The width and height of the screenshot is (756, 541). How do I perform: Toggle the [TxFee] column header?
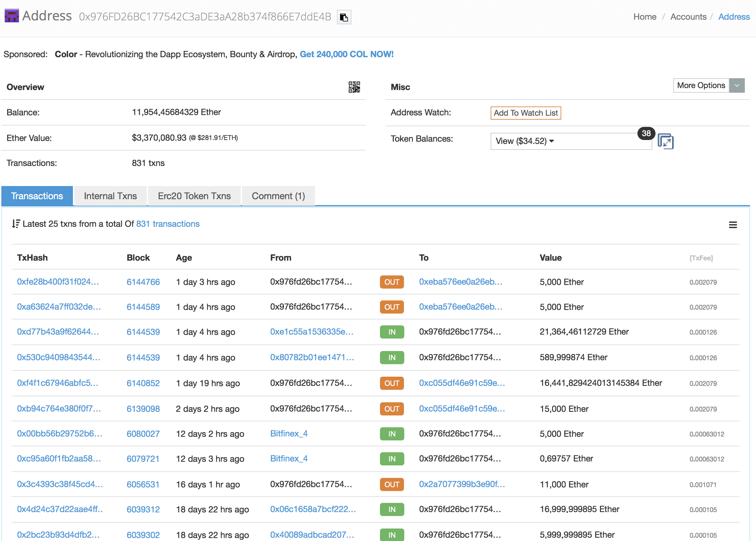701,258
